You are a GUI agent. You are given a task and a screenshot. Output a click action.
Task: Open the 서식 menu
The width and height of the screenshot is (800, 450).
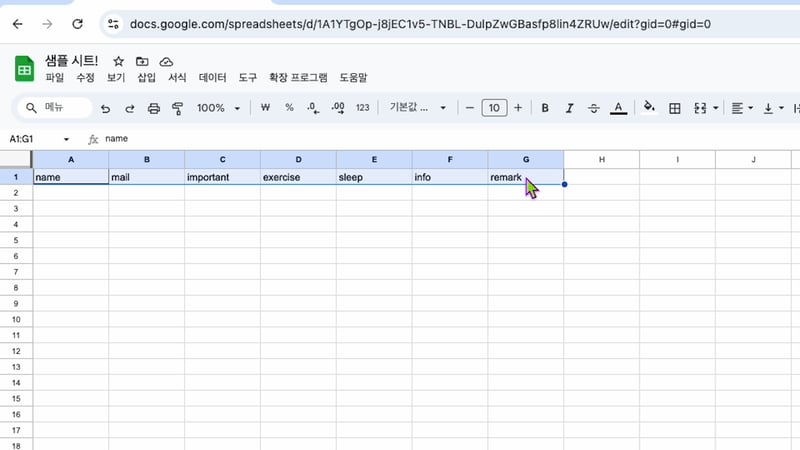click(x=177, y=78)
